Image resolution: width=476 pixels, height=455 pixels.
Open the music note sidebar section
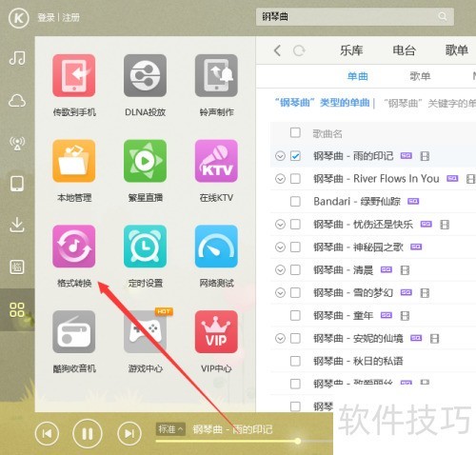17,58
